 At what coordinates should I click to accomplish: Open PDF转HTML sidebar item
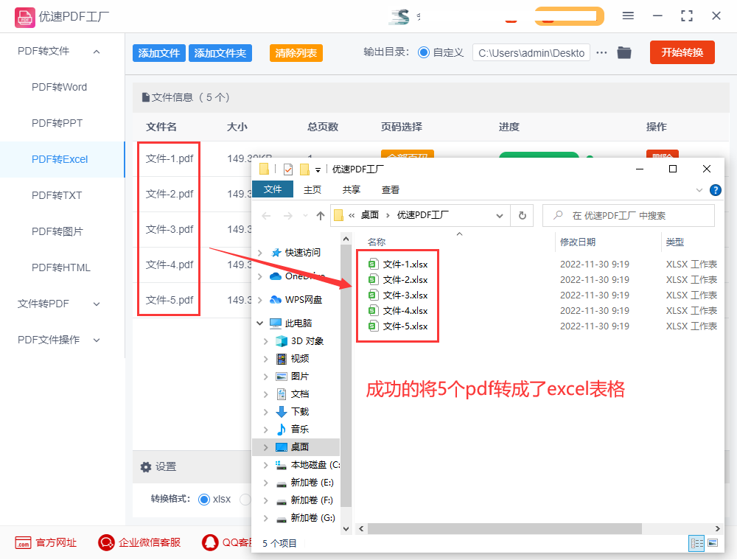(60, 267)
